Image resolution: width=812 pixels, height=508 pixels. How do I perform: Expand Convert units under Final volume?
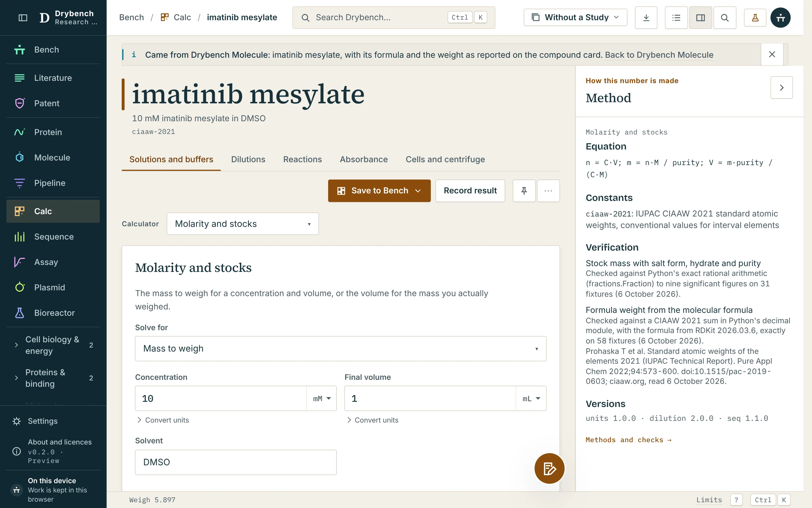373,420
